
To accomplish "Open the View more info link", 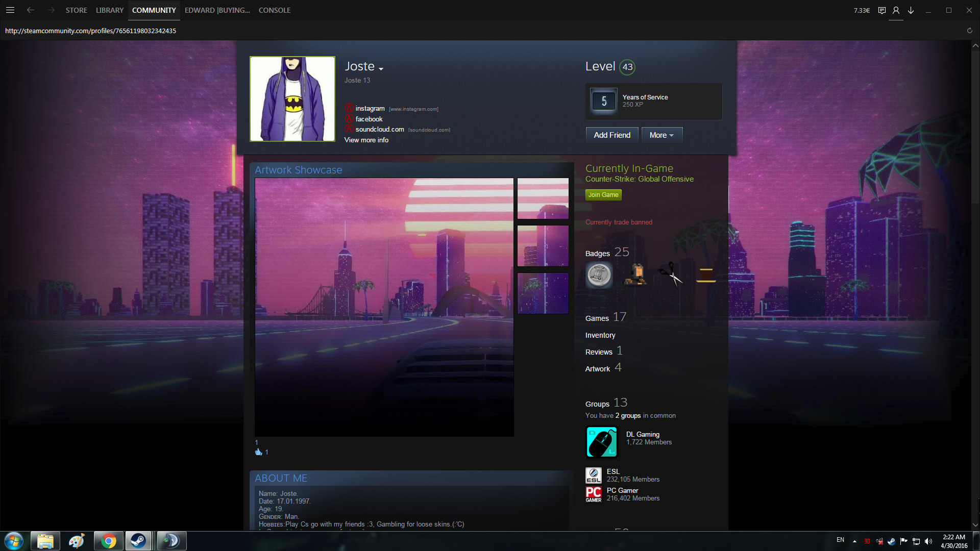I will tap(366, 140).
